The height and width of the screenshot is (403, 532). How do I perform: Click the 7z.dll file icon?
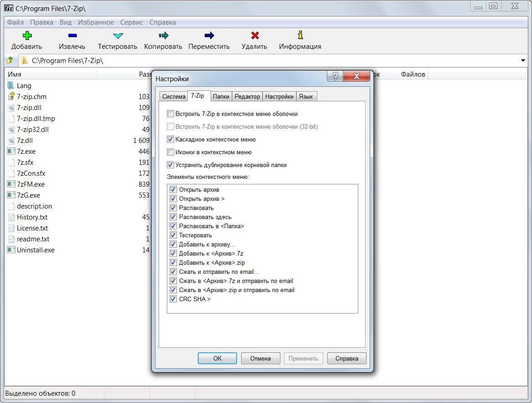pos(11,140)
